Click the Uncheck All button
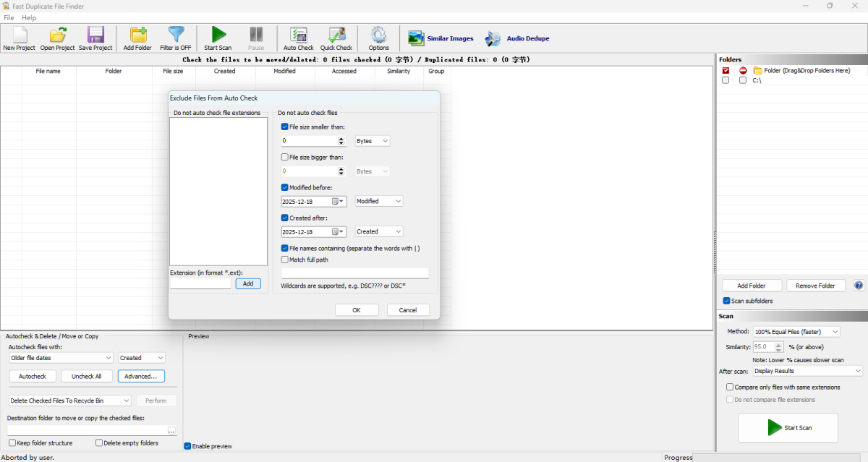Image resolution: width=868 pixels, height=462 pixels. point(87,376)
